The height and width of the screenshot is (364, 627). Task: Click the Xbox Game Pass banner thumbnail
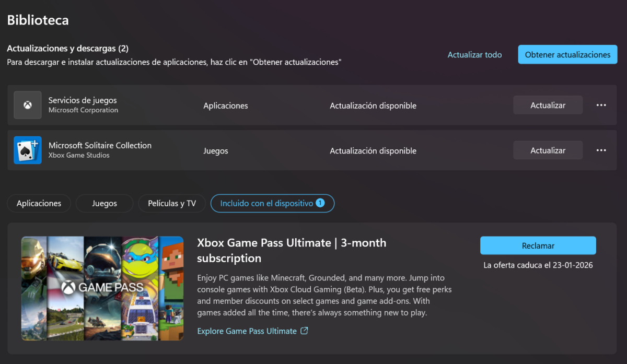click(x=102, y=288)
